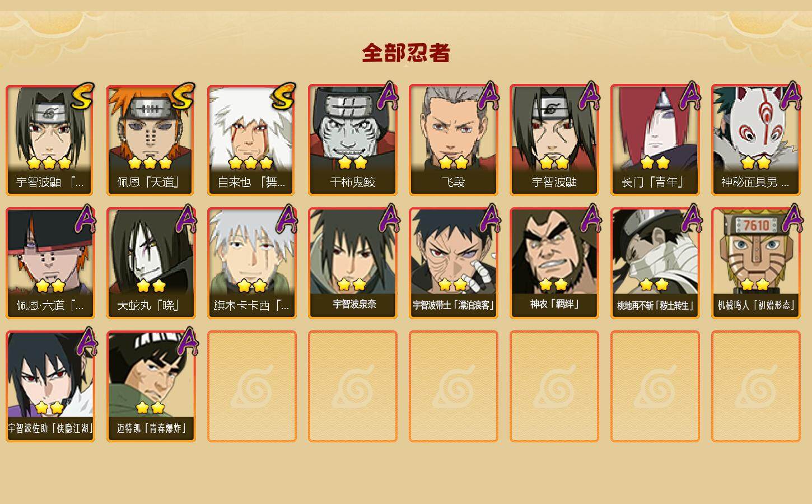Select 机械鸣人「初始形态」 card
The height and width of the screenshot is (504, 812).
click(756, 263)
